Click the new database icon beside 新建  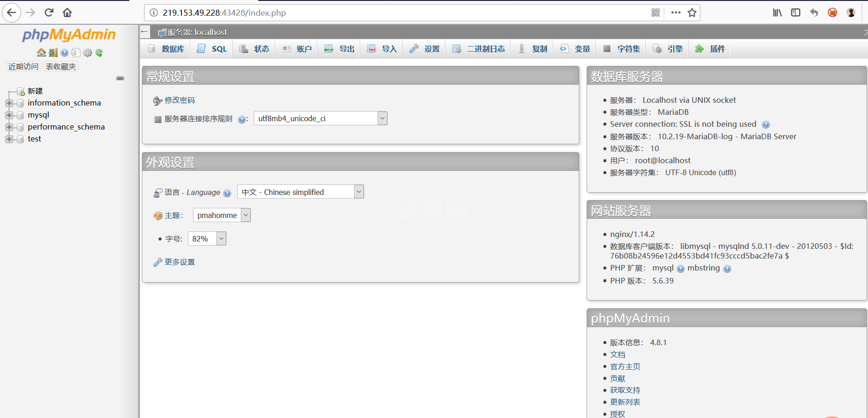point(20,91)
